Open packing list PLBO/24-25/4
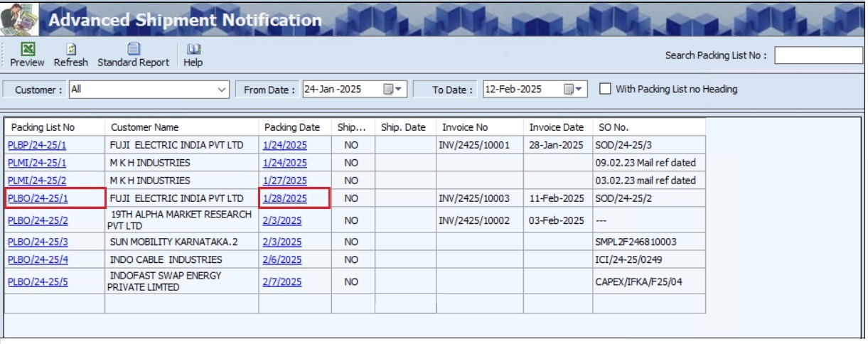 pyautogui.click(x=38, y=259)
